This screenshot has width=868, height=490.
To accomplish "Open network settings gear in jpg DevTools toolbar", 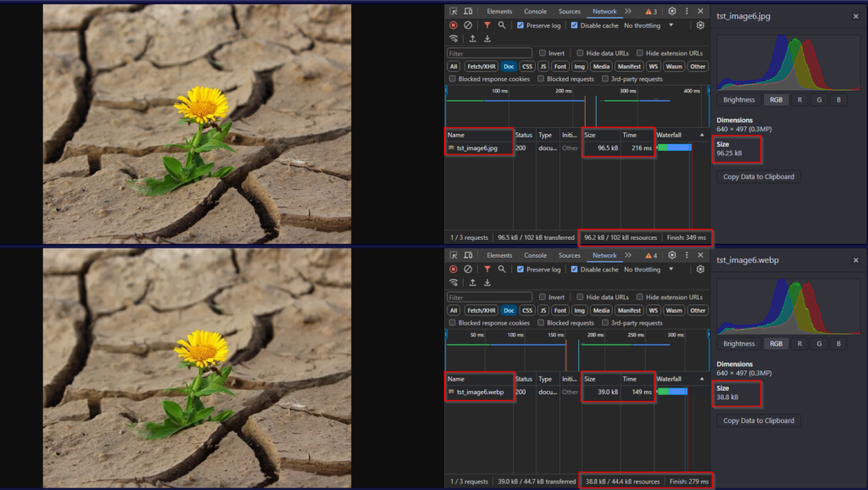I will point(700,25).
